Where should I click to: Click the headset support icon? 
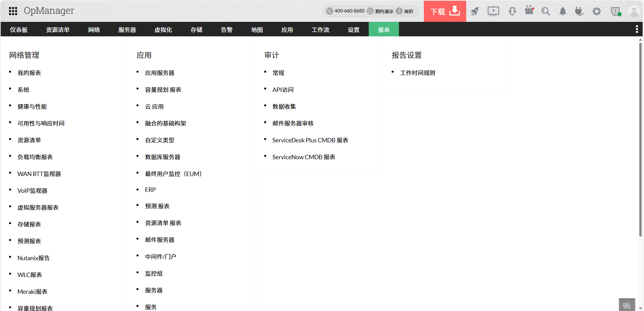(512, 11)
